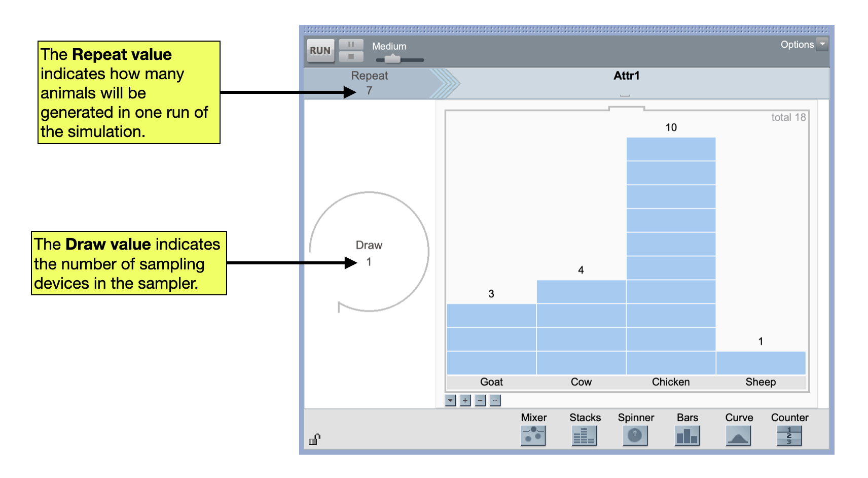Viewport: 868px width, 478px height.
Task: Choose the Counter device icon
Action: (789, 435)
